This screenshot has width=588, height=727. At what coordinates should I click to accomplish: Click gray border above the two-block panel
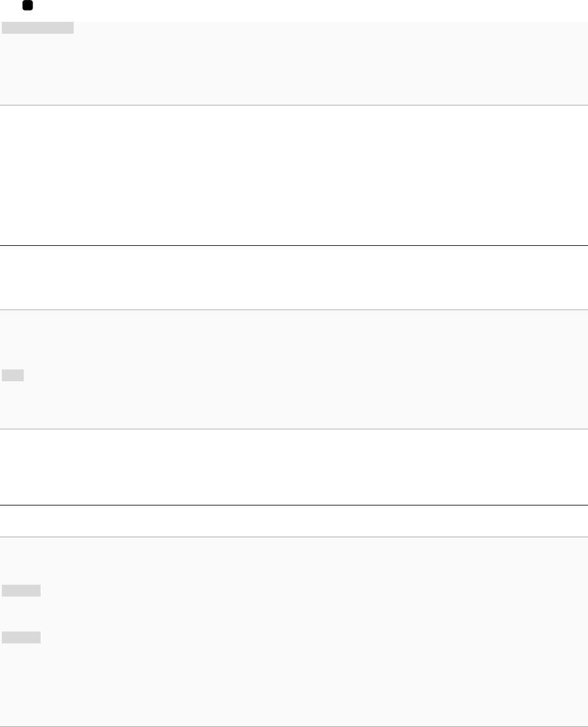[294, 537]
